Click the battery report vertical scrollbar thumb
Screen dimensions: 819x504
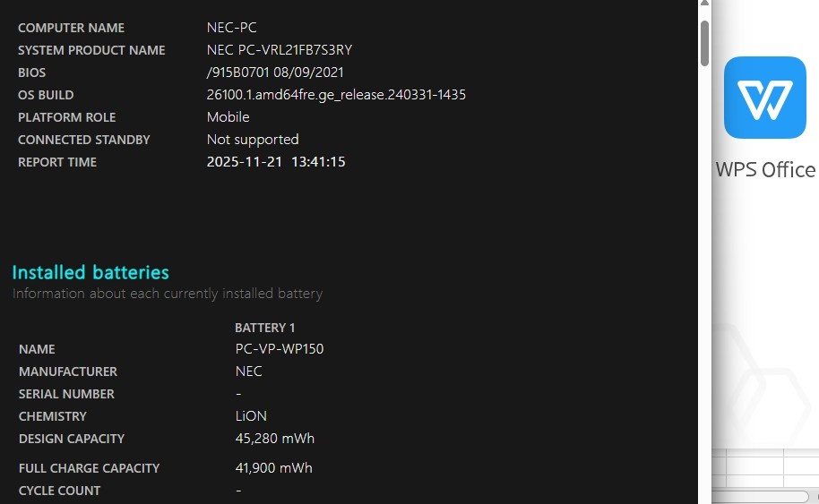tap(704, 43)
